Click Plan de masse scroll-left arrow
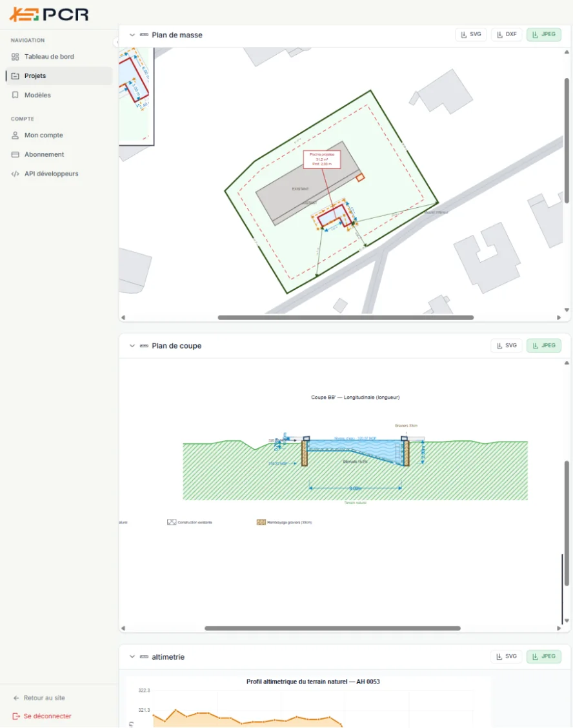The width and height of the screenshot is (573, 728). click(x=123, y=318)
